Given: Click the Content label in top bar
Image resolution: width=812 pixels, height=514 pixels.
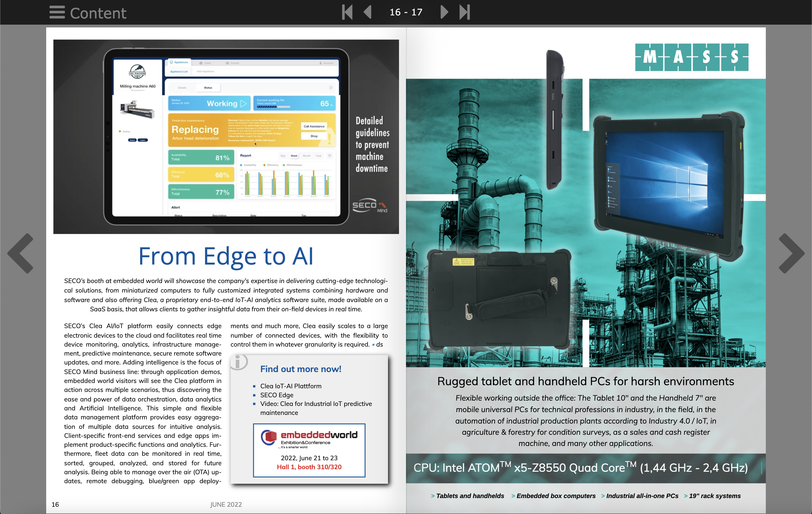Looking at the screenshot, I should [x=98, y=13].
